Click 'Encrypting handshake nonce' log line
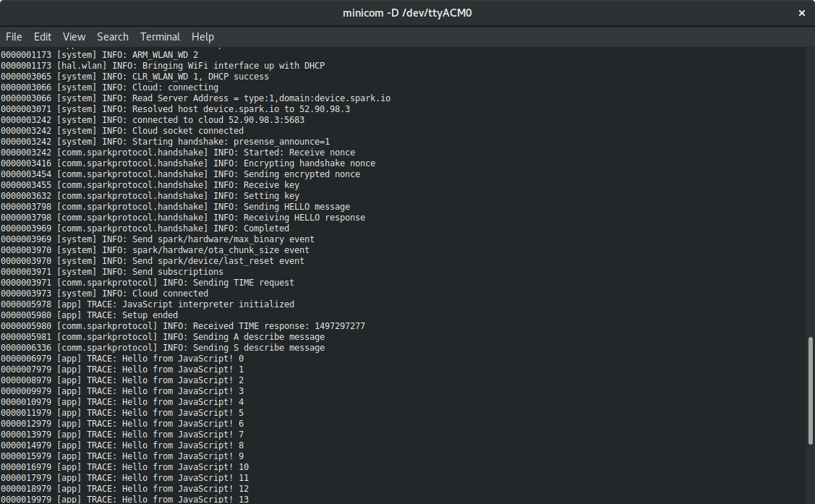Screen dimensions: 815x504 coord(188,163)
